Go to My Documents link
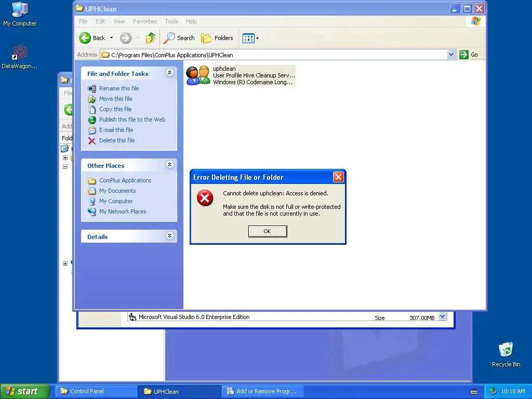Screen dimensions: 532x399 tap(117, 191)
